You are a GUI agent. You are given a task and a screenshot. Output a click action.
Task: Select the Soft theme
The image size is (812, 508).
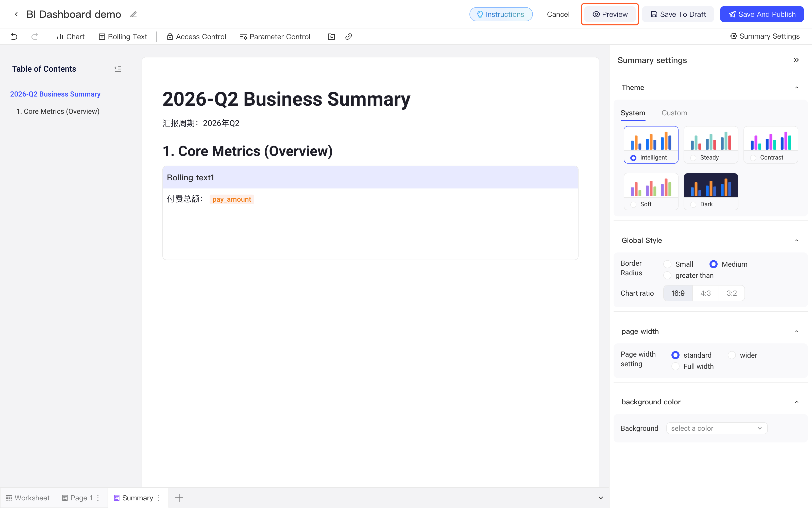(651, 192)
